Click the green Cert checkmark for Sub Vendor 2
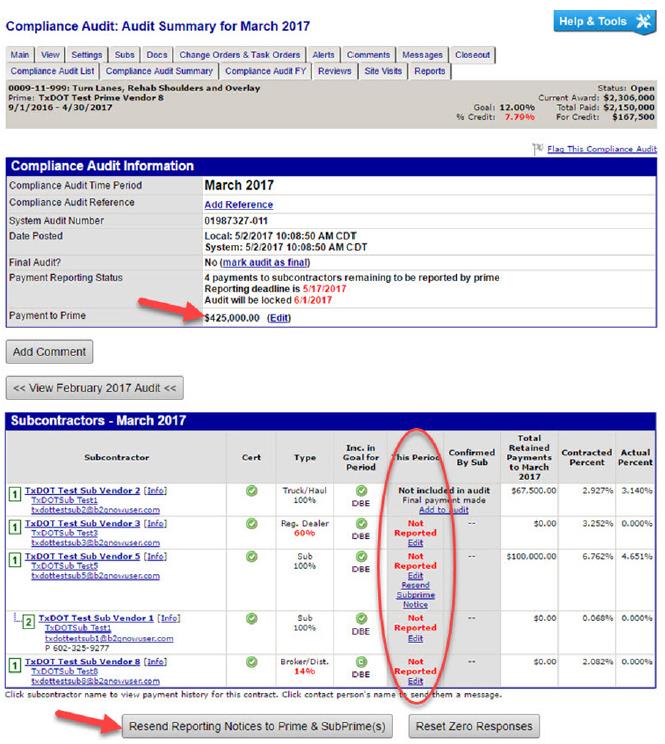The height and width of the screenshot is (744, 665). click(x=252, y=490)
